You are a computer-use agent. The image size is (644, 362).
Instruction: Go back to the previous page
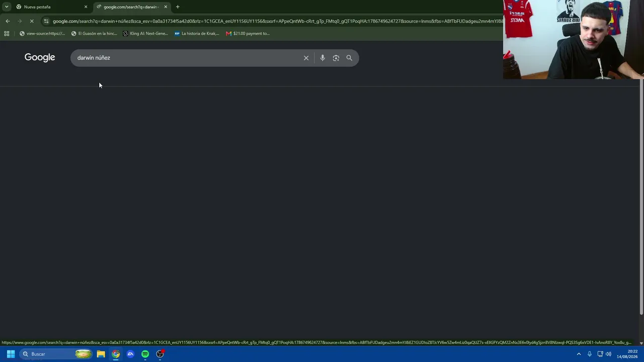click(x=8, y=21)
